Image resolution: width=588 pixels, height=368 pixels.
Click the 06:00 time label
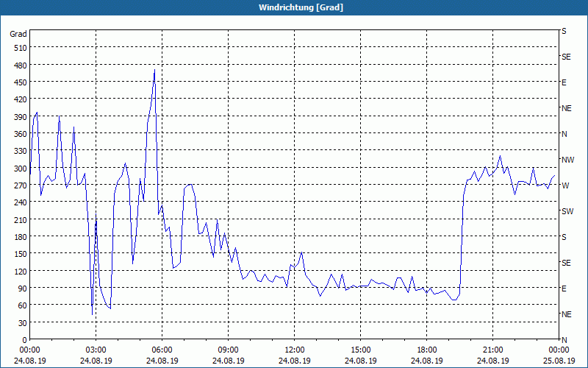tap(162, 350)
